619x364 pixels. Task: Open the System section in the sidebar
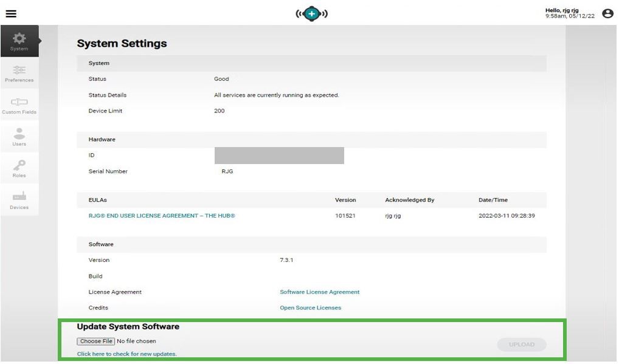[x=19, y=38]
